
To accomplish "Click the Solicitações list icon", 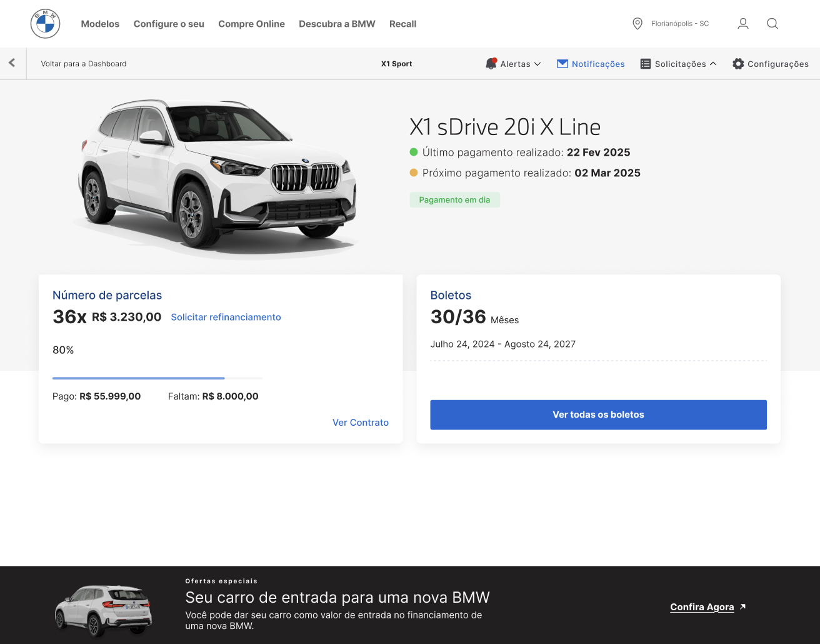I will 646,64.
